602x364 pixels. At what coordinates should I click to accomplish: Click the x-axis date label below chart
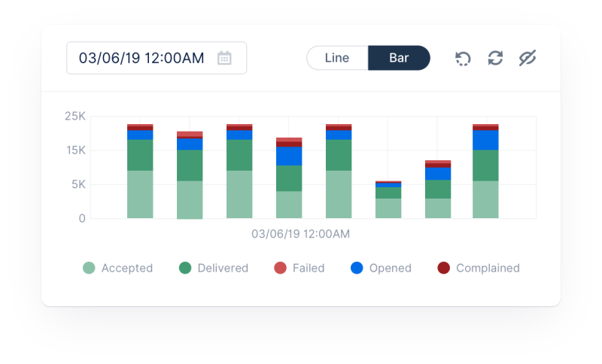point(300,234)
